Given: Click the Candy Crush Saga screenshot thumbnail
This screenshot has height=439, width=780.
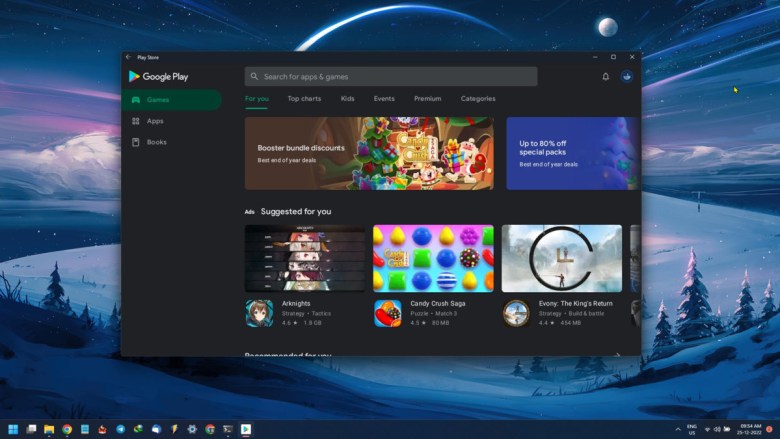Looking at the screenshot, I should [x=433, y=258].
